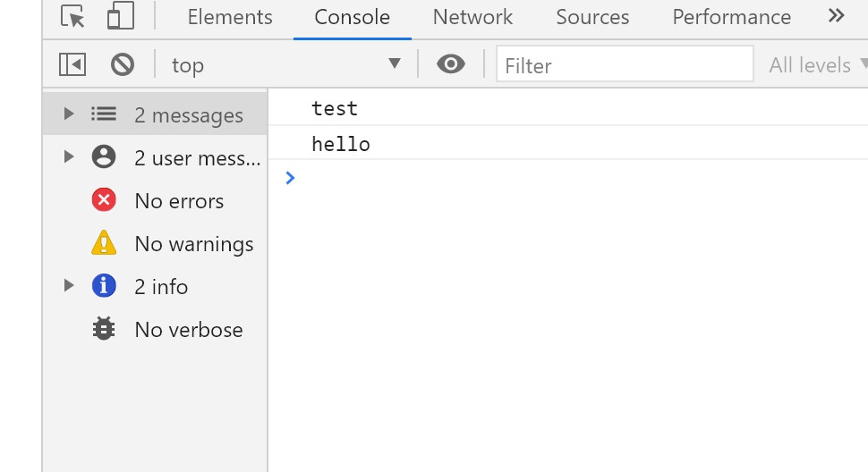868x472 pixels.
Task: Toggle the device toolbar icon
Action: (120, 17)
